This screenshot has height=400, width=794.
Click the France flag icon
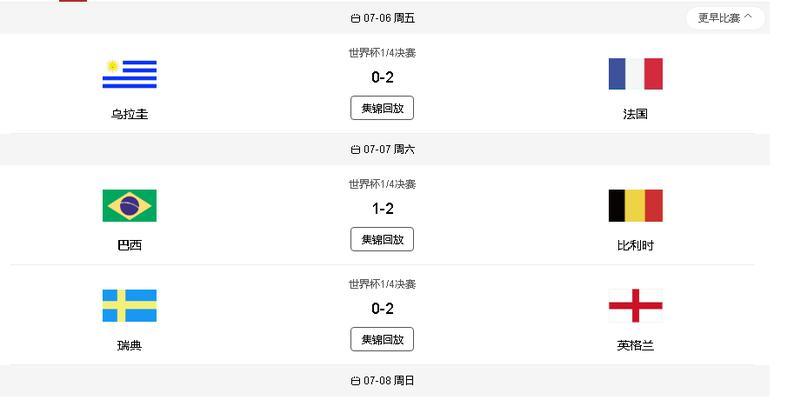(636, 74)
